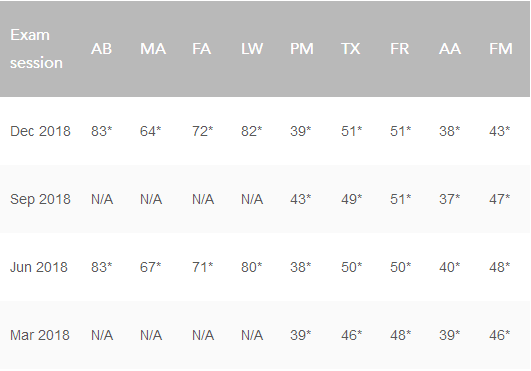Click the Exam session column header
The height and width of the screenshot is (371, 531).
tap(37, 49)
